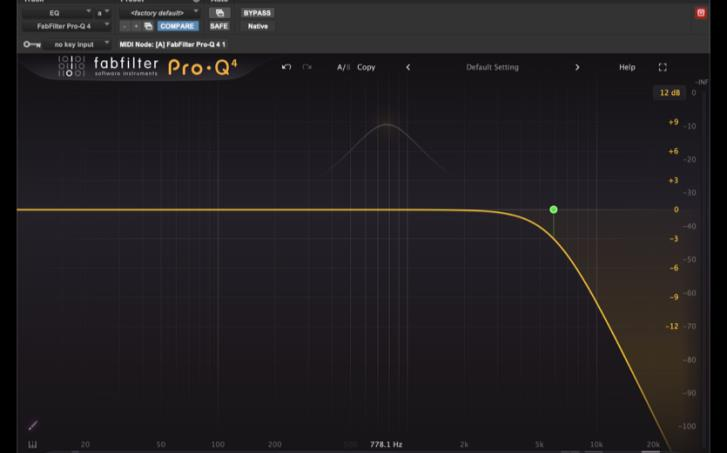Toggle full screen mode icon
Viewport: 727px width, 453px height.
(x=663, y=67)
